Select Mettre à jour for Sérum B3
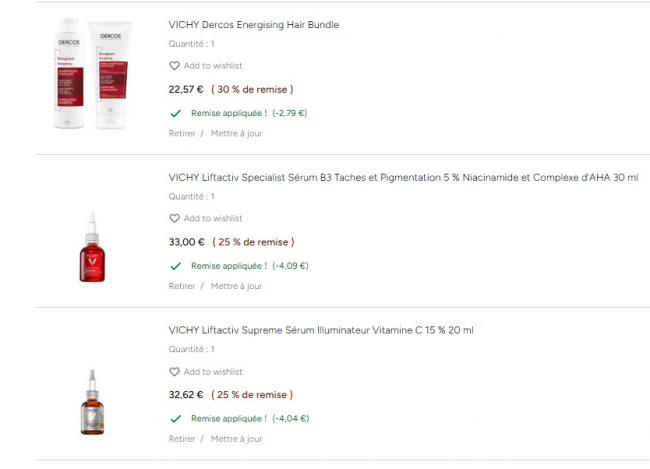The image size is (650, 469). point(236,286)
